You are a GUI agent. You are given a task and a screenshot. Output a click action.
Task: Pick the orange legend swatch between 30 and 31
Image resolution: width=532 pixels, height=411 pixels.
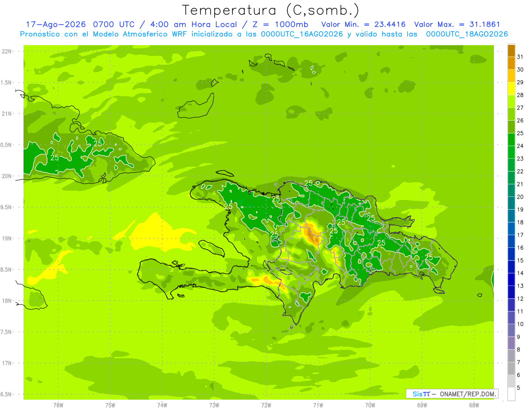(x=511, y=63)
